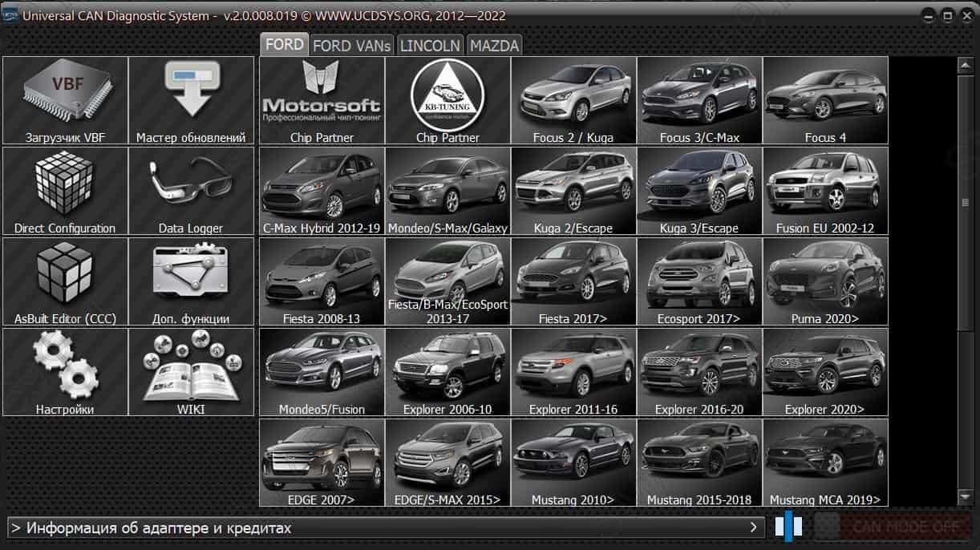
Task: Select Fusion EU 2002-12
Action: [x=825, y=191]
